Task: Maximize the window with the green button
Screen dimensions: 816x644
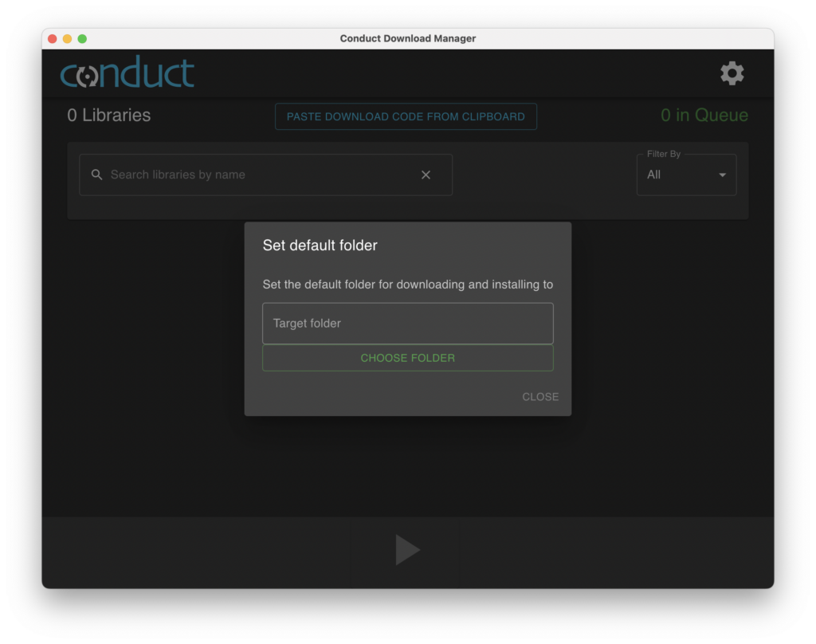Action: coord(82,38)
